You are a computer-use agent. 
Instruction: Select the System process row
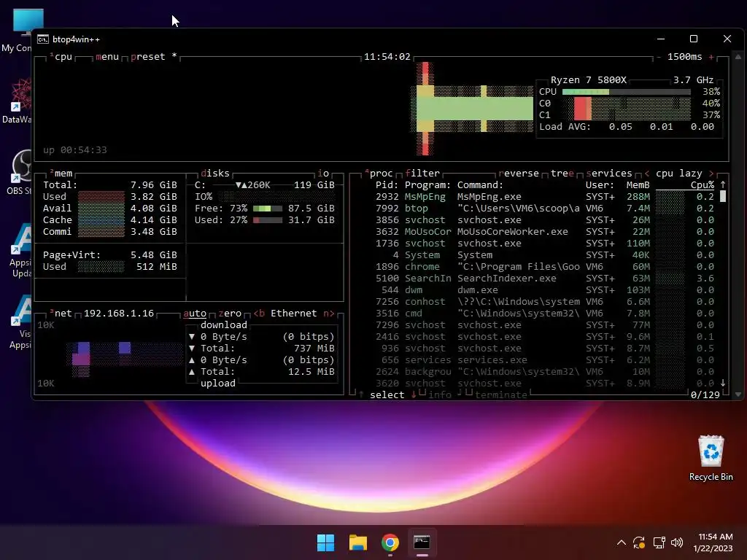point(544,255)
